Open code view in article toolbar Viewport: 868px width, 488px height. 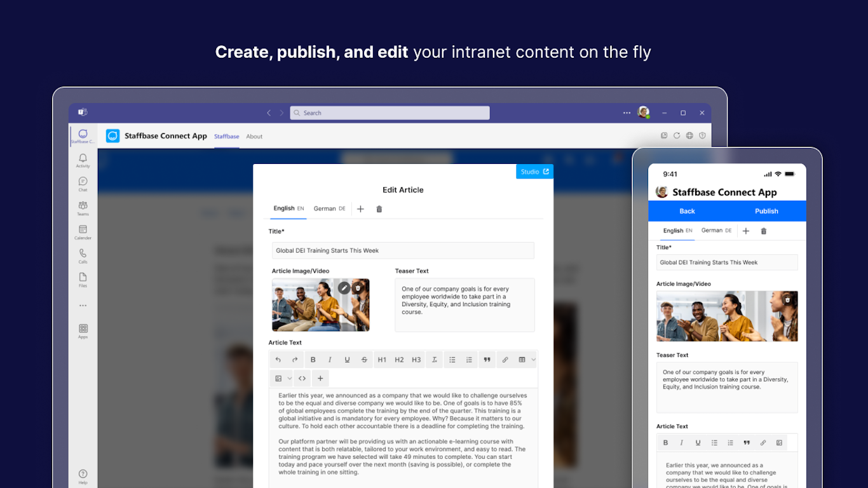tap(302, 378)
